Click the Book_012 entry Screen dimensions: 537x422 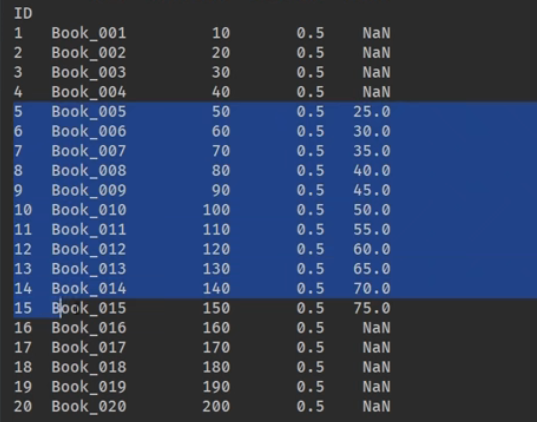[89, 249]
